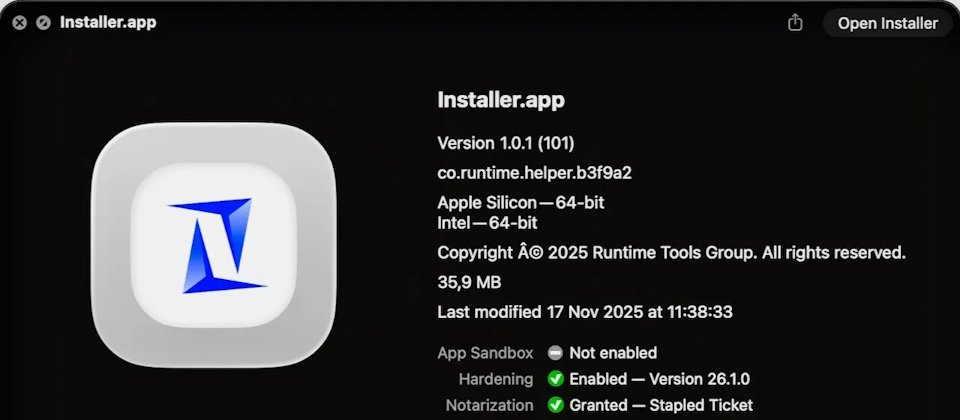The image size is (960, 420).
Task: Click the Apple Silicon—64-bit architecture line
Action: [521, 203]
